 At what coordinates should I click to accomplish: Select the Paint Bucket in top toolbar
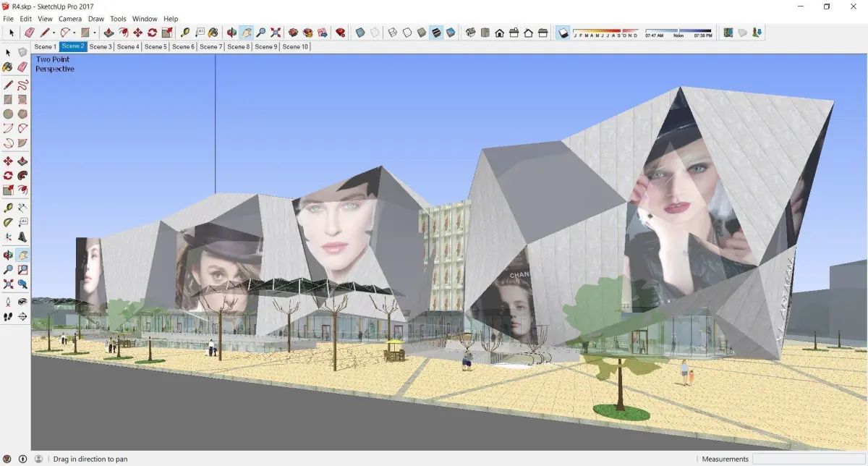[x=213, y=33]
